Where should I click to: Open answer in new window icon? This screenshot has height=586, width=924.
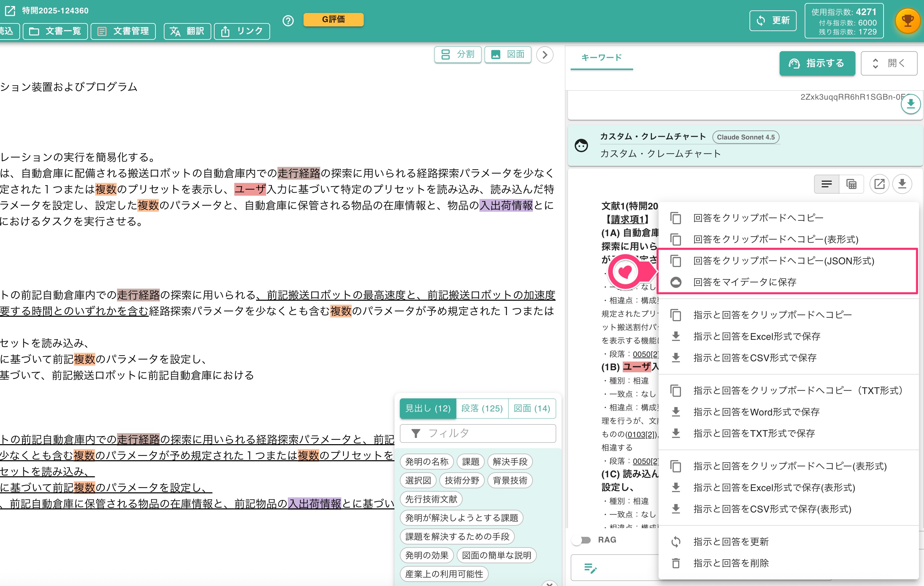pyautogui.click(x=879, y=184)
